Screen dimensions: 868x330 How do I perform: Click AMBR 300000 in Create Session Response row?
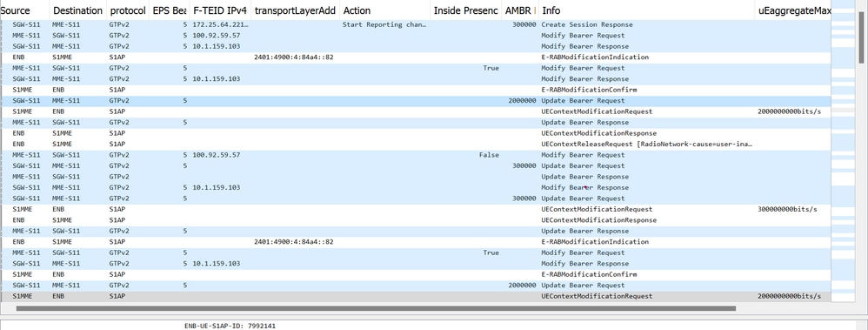coord(524,24)
